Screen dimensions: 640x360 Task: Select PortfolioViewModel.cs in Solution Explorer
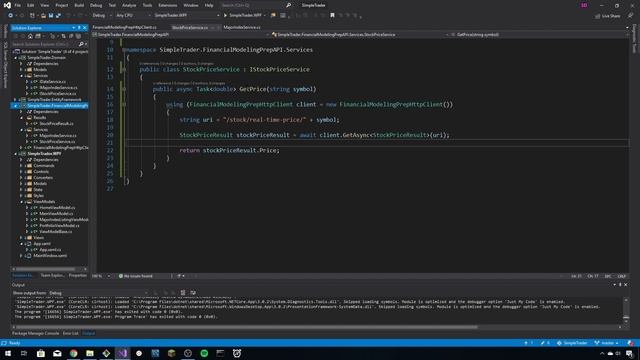coord(59,226)
